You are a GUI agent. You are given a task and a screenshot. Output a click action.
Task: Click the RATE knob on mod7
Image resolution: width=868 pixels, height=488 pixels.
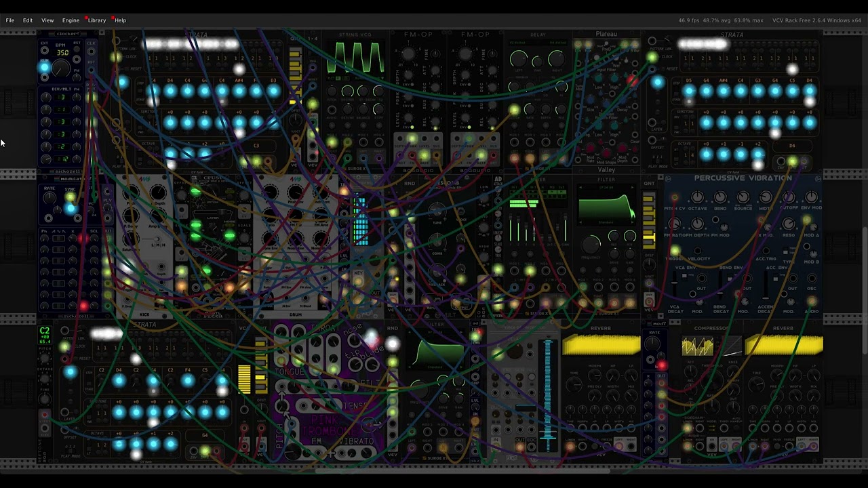point(654,344)
